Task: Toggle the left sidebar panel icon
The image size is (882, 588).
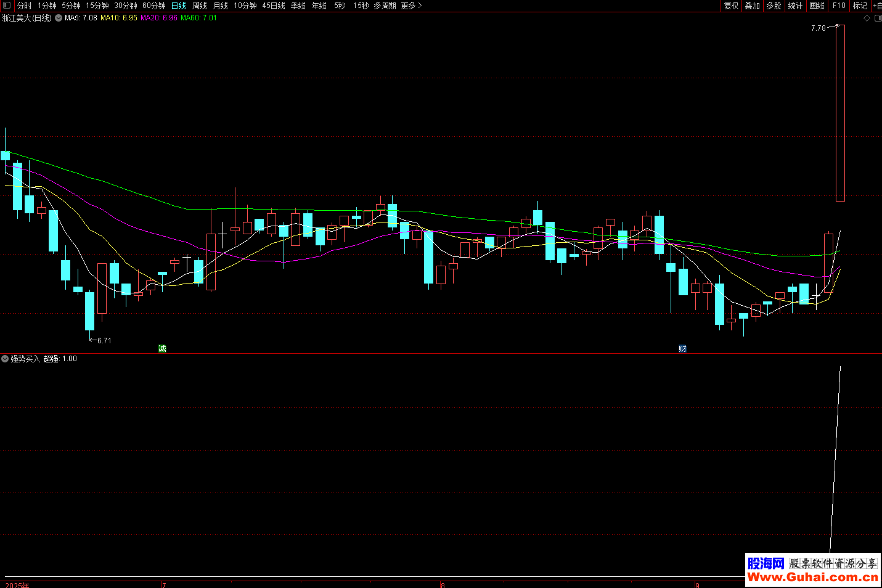Action: coord(7,6)
